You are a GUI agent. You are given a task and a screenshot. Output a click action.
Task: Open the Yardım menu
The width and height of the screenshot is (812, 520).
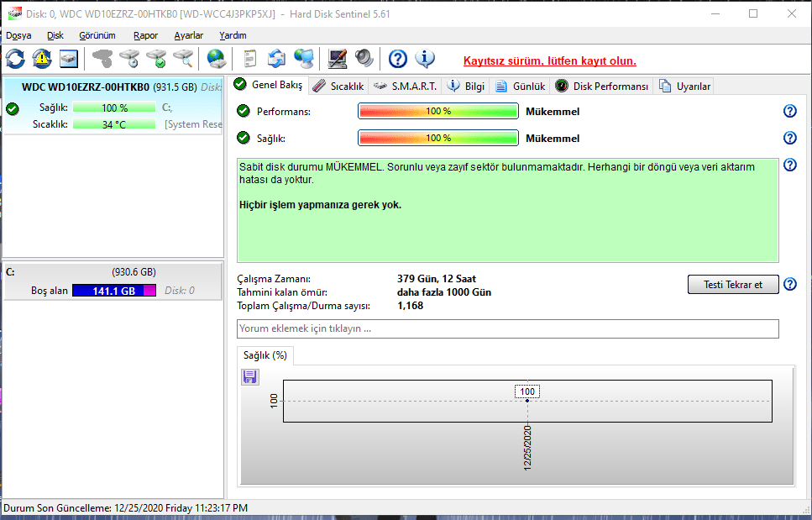(233, 35)
